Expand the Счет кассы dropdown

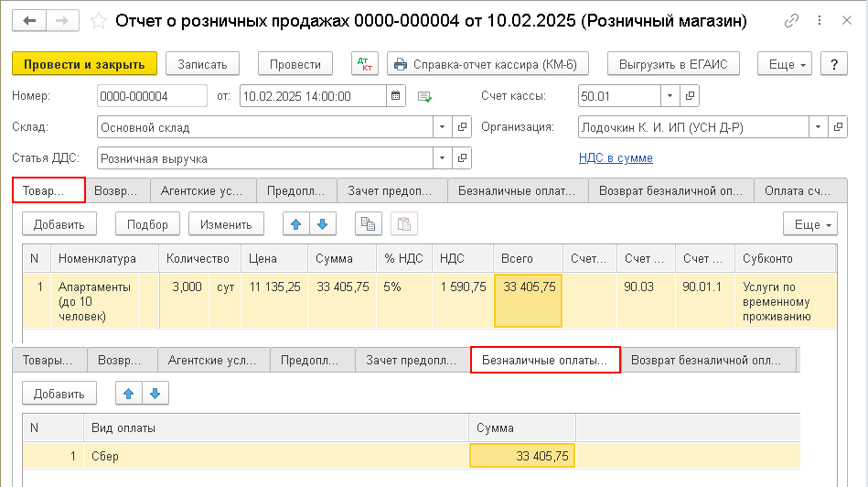pos(670,96)
